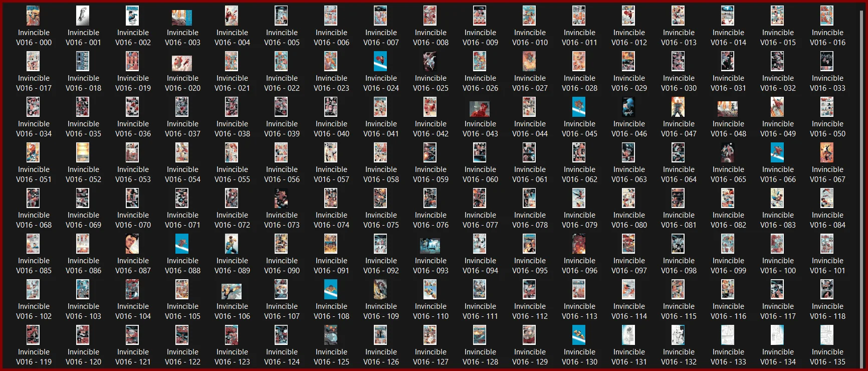Click the Invincible V016 - 108 thumbnail
The height and width of the screenshot is (371, 868).
(331, 290)
